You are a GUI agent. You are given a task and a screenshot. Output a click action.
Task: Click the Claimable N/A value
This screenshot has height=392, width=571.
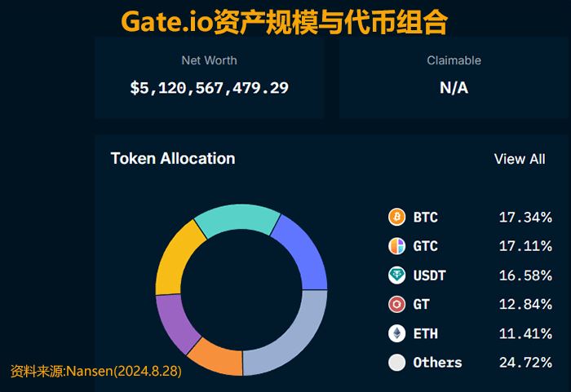[x=454, y=87]
